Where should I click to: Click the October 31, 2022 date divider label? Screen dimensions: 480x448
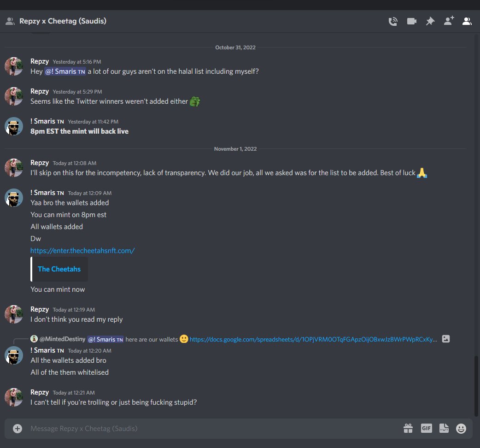235,47
